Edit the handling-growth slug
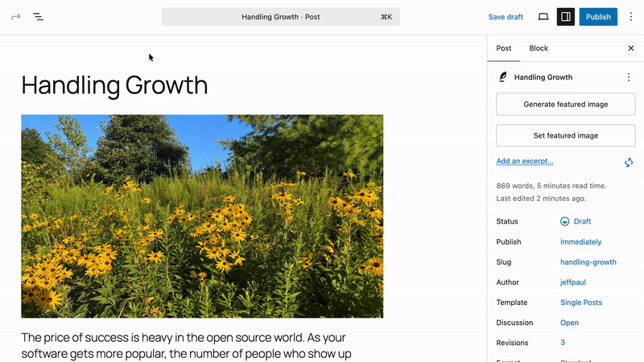Image resolution: width=644 pixels, height=362 pixels. [588, 262]
